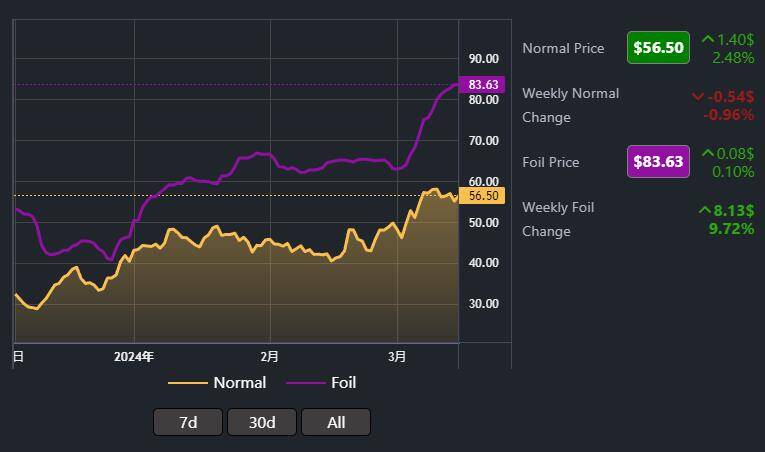Click the purple Foil legend line
This screenshot has width=765, height=452.
(x=306, y=383)
